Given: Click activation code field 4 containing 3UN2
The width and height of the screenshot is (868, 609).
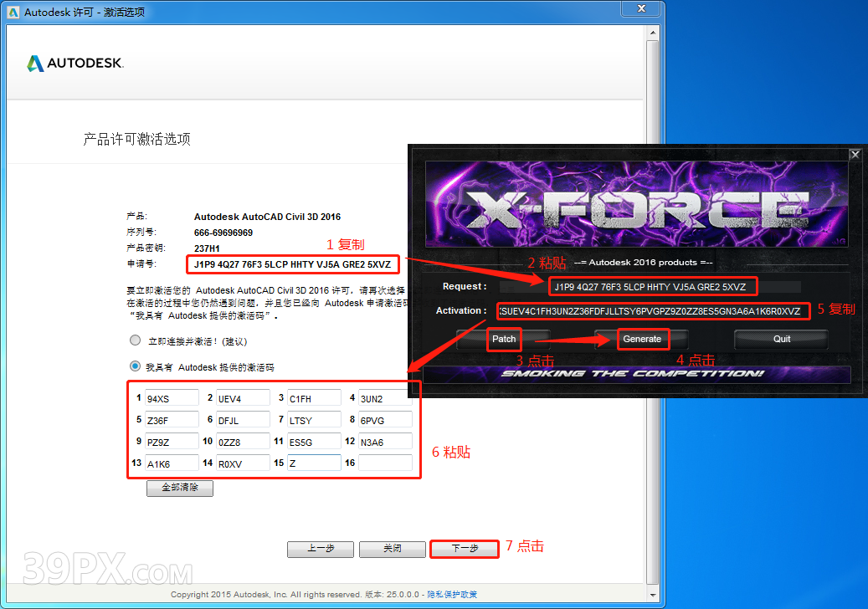Looking at the screenshot, I should pyautogui.click(x=385, y=397).
